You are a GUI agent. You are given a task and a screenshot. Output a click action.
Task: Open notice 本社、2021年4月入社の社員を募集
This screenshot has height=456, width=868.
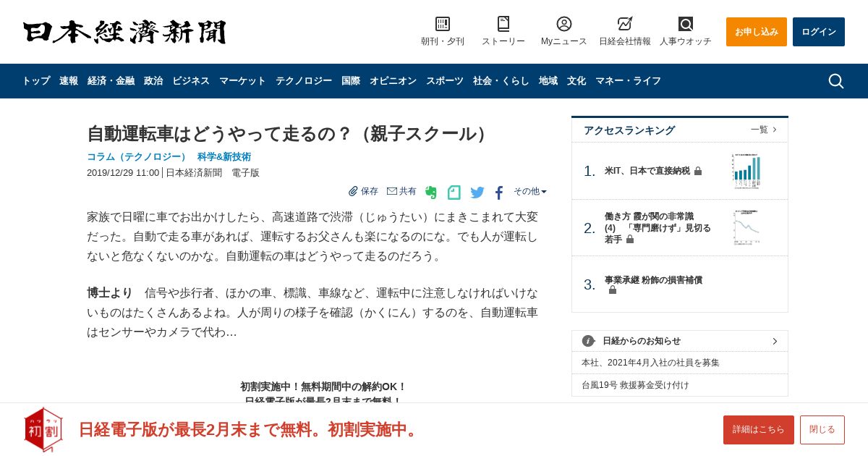[x=651, y=363]
